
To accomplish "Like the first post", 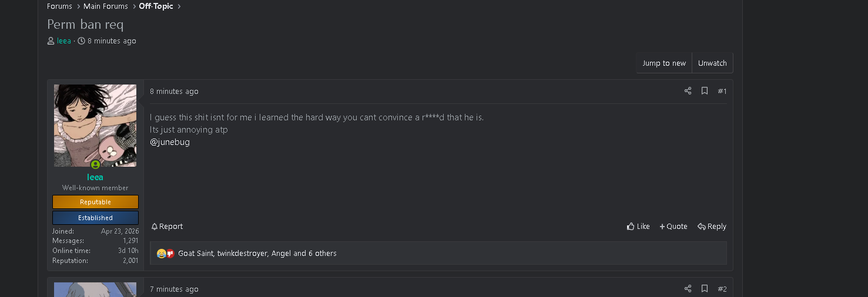I will click(x=638, y=227).
